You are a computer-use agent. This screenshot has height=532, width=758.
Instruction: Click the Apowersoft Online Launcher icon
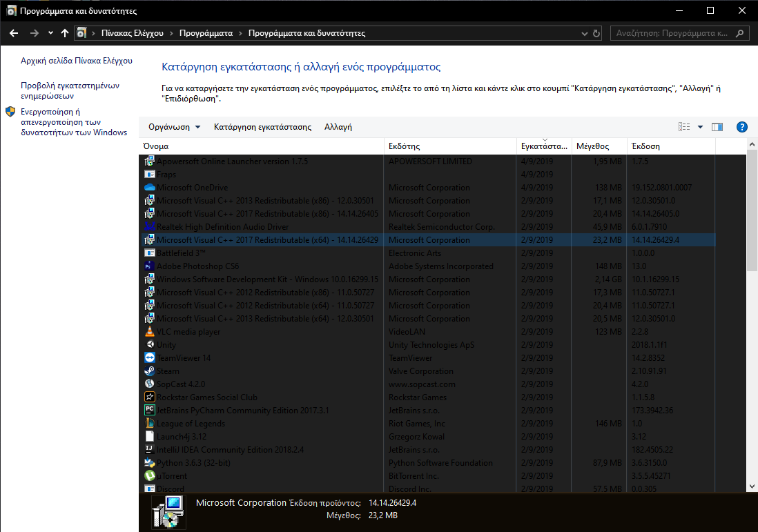click(149, 161)
